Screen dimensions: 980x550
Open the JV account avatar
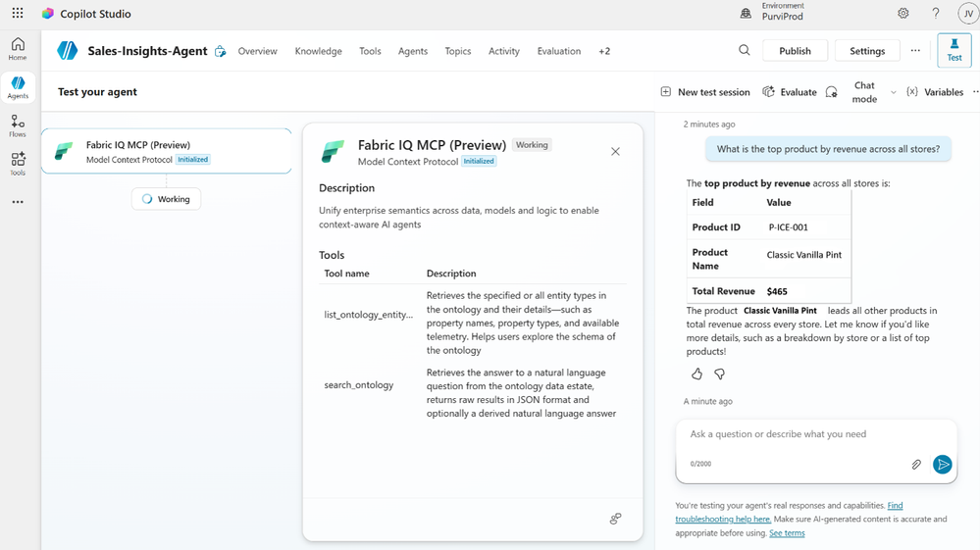click(x=968, y=13)
